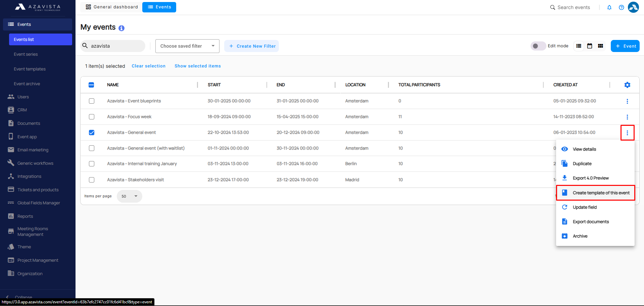Image resolution: width=644 pixels, height=306 pixels.
Task: Collapse the sidebar
Action: [19, 297]
